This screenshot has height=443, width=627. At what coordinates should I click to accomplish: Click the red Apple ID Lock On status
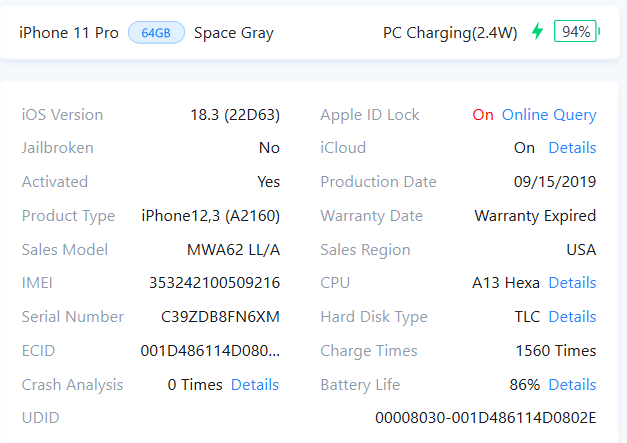483,115
